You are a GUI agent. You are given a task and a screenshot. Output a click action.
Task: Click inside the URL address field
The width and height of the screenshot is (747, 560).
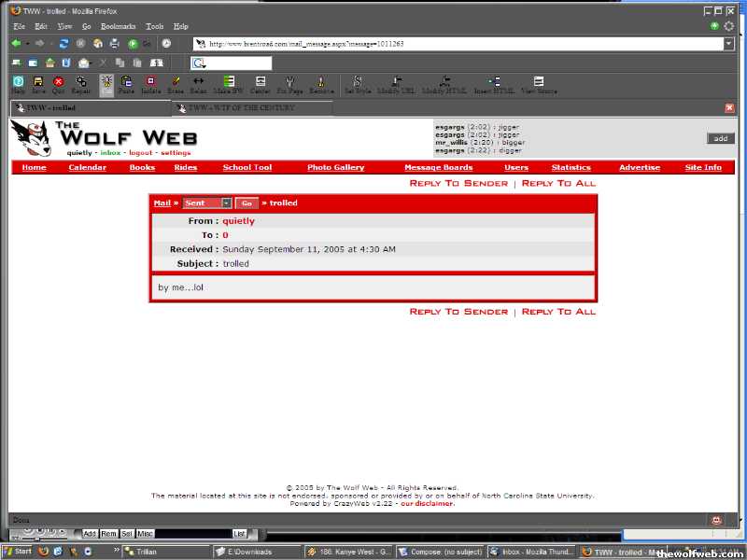tap(458, 44)
